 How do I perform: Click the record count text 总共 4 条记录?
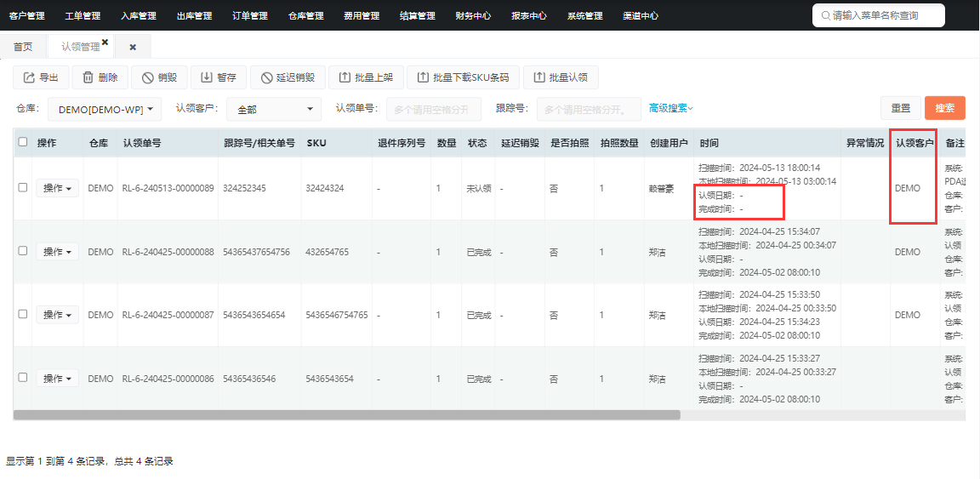pyautogui.click(x=144, y=461)
